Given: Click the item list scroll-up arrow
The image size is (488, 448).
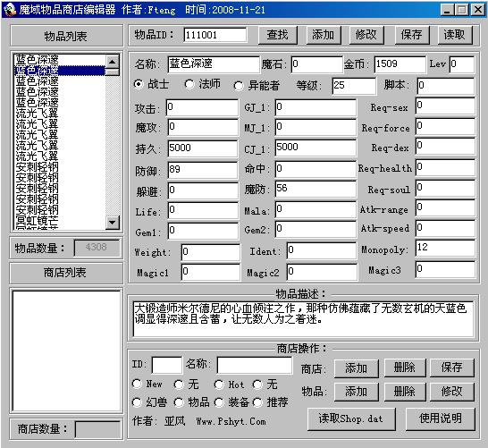Looking at the screenshot, I should (x=113, y=62).
